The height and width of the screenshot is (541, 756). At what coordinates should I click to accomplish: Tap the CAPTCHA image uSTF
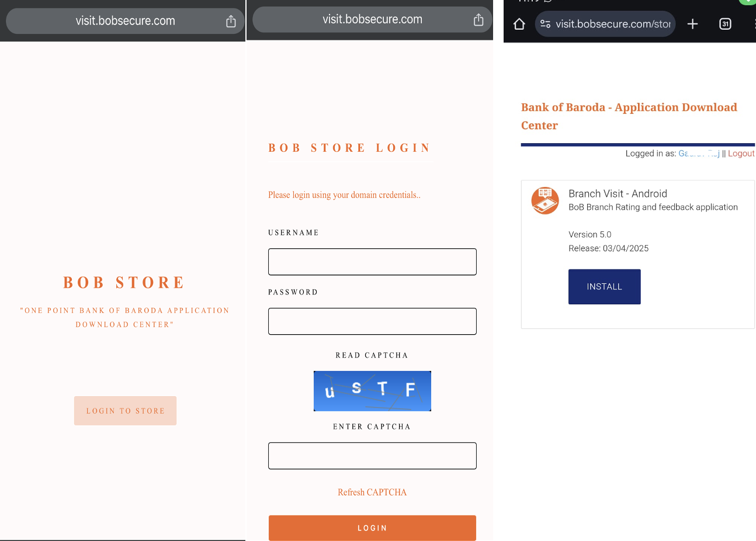tap(372, 391)
